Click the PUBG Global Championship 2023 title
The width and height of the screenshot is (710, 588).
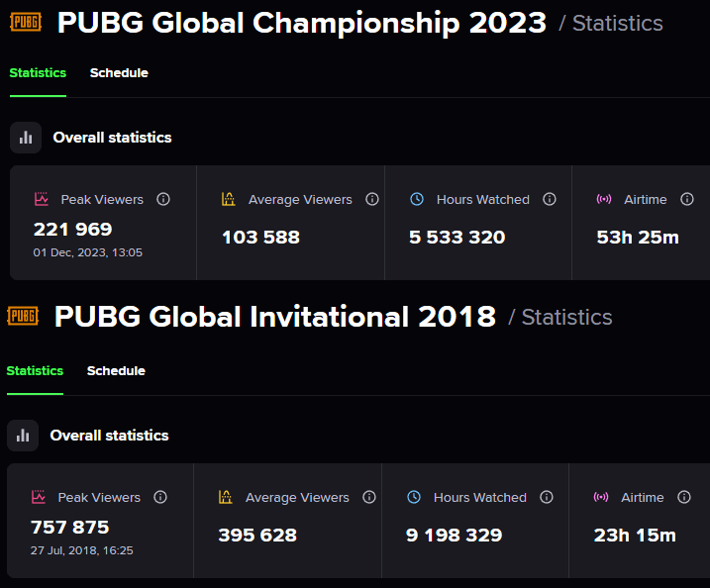pos(301,23)
